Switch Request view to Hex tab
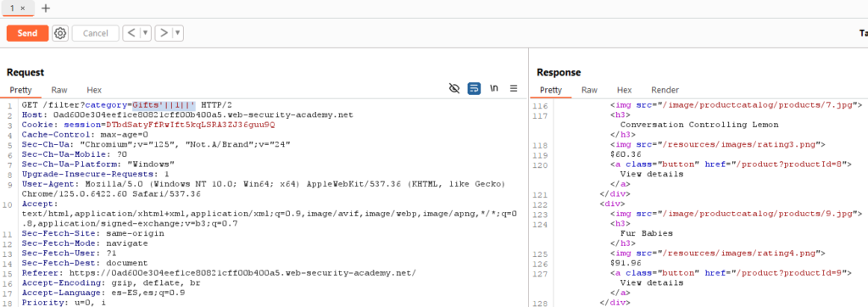Image resolution: width=868 pixels, height=307 pixels. [94, 90]
